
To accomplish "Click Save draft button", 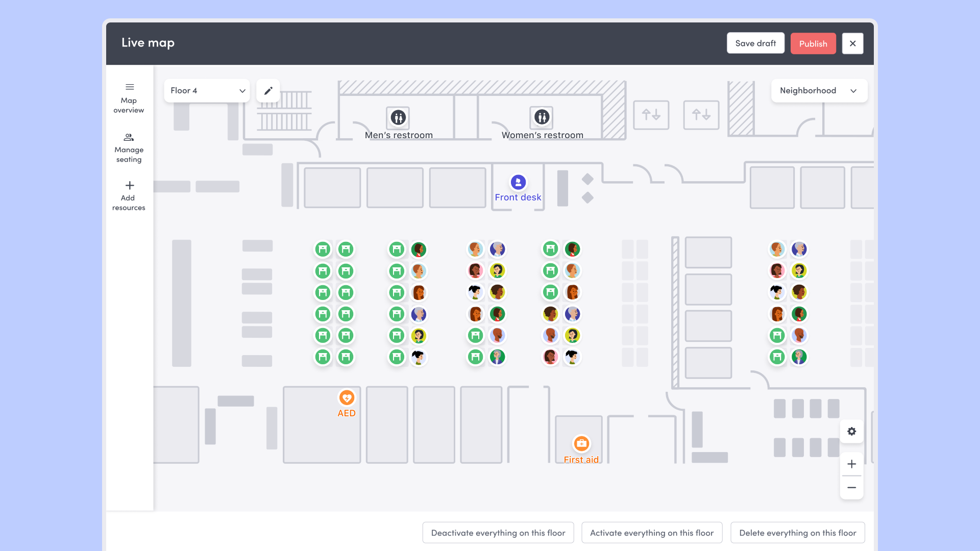I will [755, 43].
